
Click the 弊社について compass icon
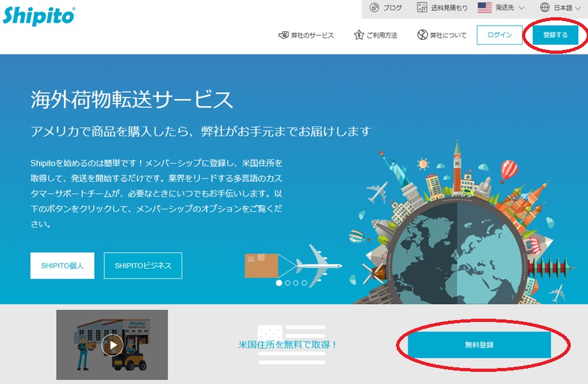pyautogui.click(x=422, y=35)
